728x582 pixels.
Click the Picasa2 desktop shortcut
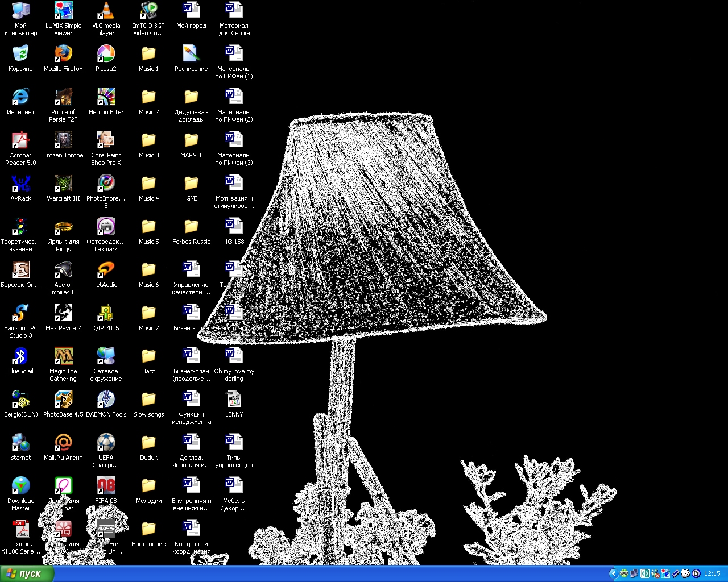[106, 54]
